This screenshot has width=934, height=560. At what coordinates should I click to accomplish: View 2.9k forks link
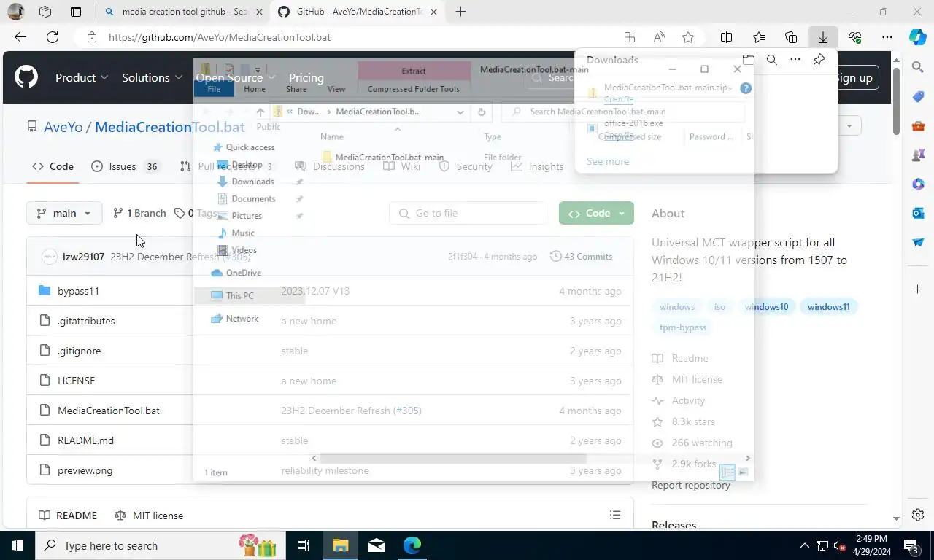pos(684,464)
